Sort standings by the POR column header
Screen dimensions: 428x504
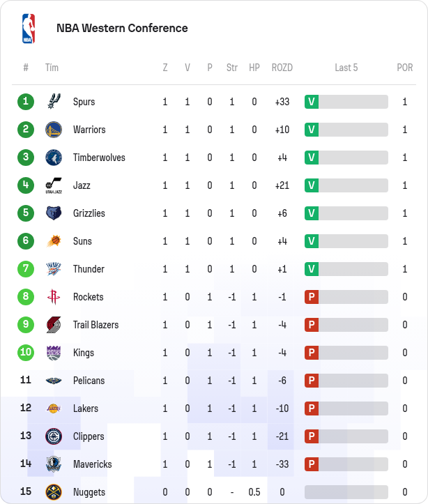(x=405, y=68)
